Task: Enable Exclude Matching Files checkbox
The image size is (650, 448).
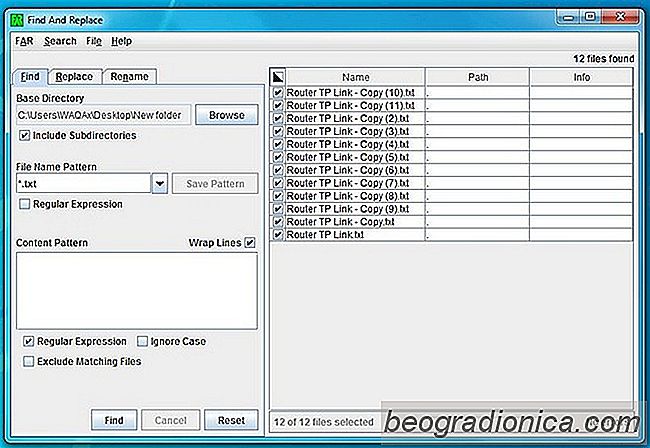Action: click(28, 361)
